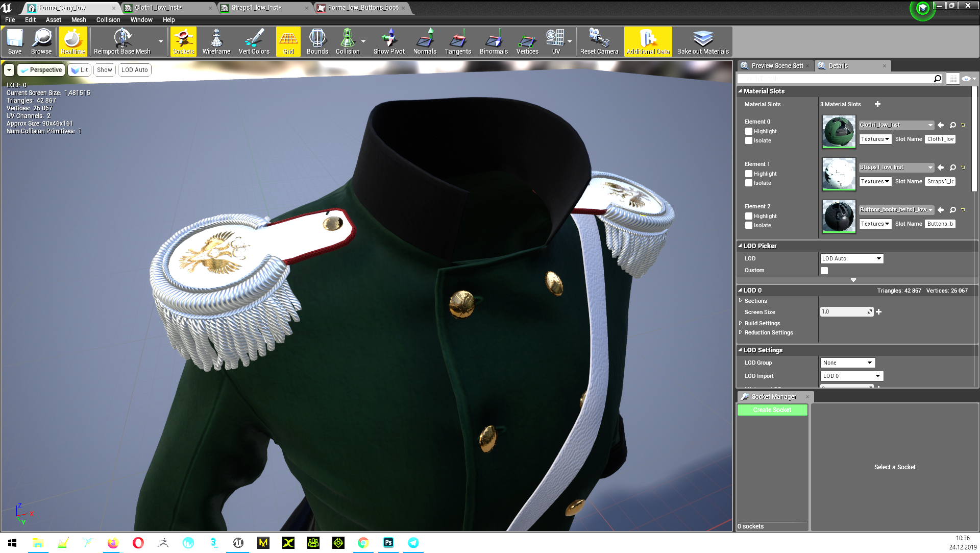Enable Isolate for Element 0
Viewport: 980px width, 553px height.
click(x=749, y=140)
